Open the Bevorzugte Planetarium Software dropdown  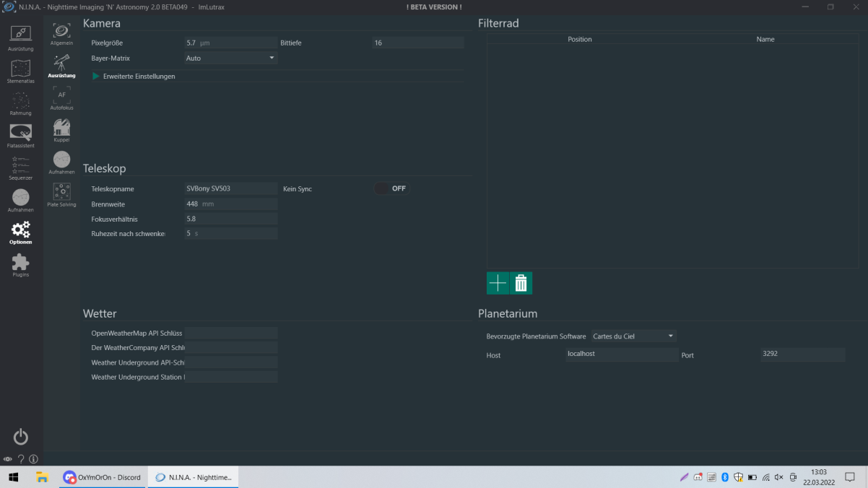pos(634,336)
